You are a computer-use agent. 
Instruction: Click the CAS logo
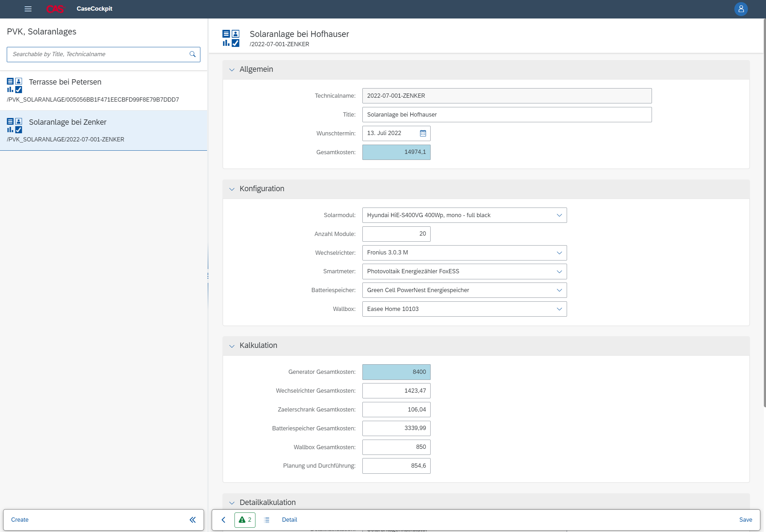pyautogui.click(x=55, y=9)
